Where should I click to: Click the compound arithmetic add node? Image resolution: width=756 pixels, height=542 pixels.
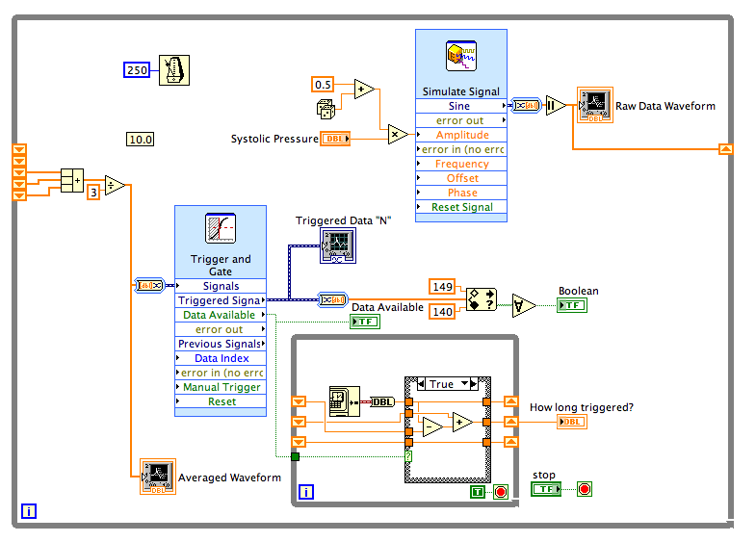72,181
